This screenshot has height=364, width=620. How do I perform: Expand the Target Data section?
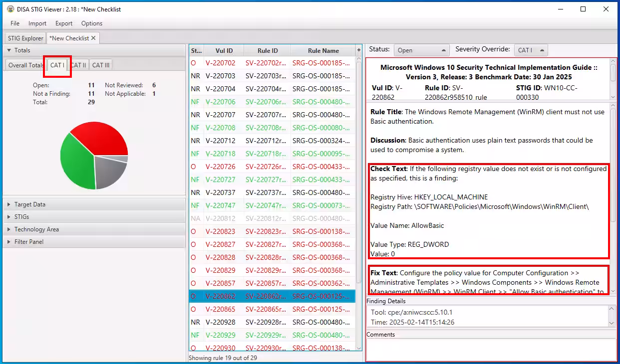[30, 204]
